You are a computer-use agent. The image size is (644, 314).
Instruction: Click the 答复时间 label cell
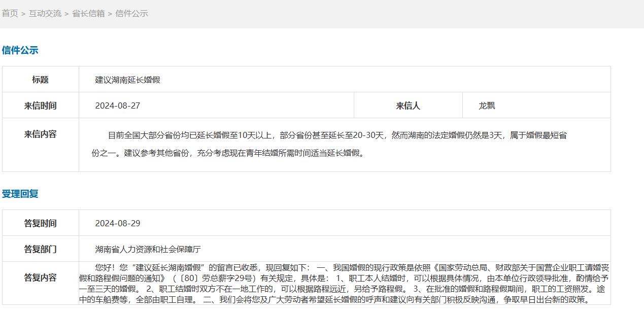41,223
